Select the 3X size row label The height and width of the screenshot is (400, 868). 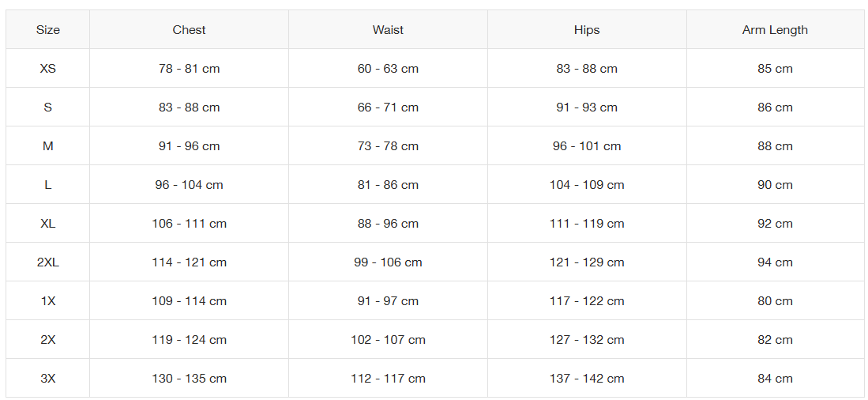[47, 379]
